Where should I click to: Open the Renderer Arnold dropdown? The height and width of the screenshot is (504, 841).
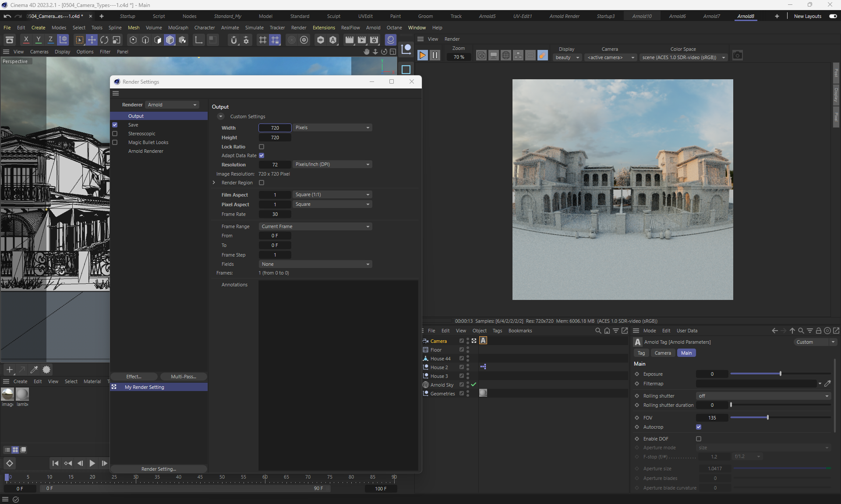pyautogui.click(x=172, y=105)
